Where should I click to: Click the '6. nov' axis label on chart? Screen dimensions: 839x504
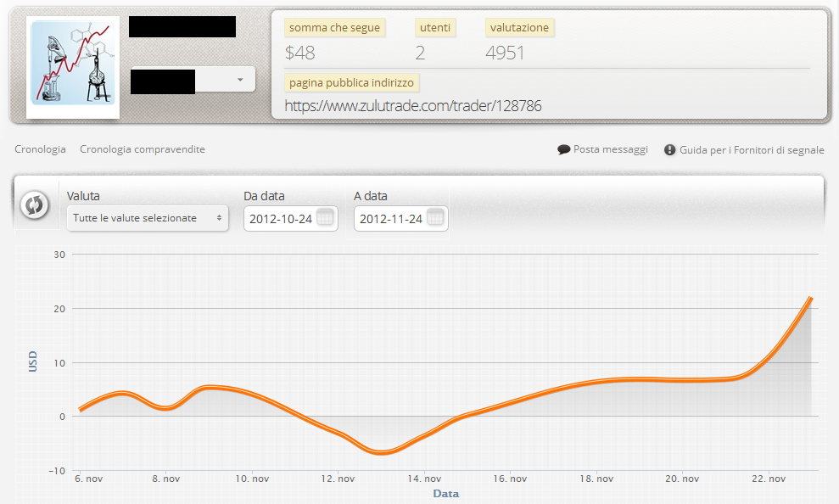(x=89, y=479)
